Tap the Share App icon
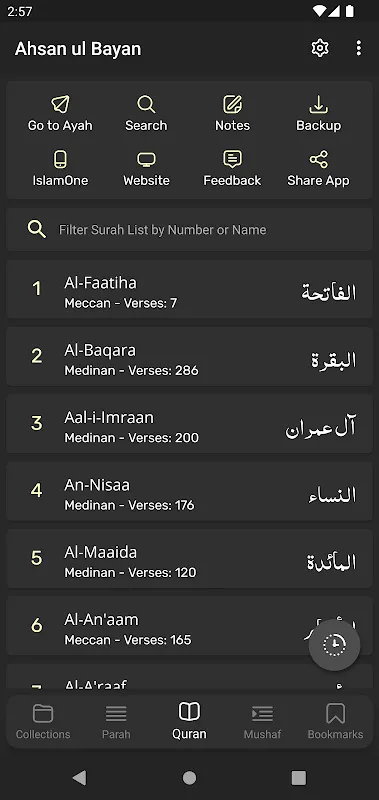 click(x=318, y=160)
